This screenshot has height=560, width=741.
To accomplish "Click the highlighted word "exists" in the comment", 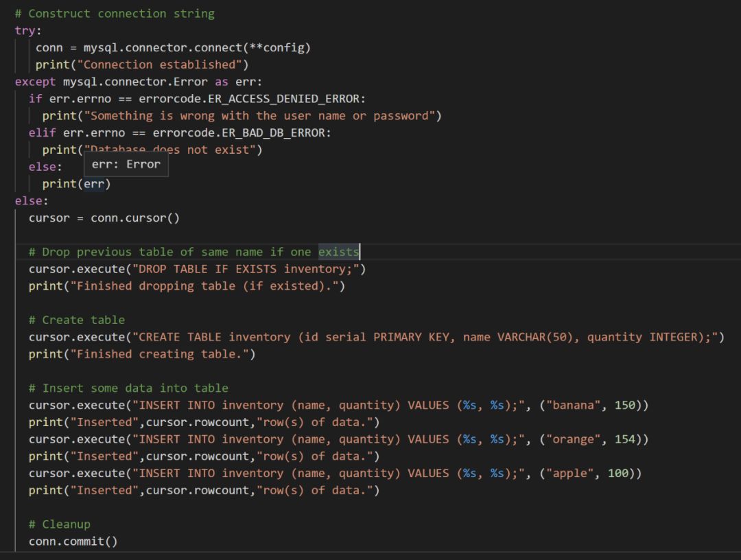I will tap(338, 252).
